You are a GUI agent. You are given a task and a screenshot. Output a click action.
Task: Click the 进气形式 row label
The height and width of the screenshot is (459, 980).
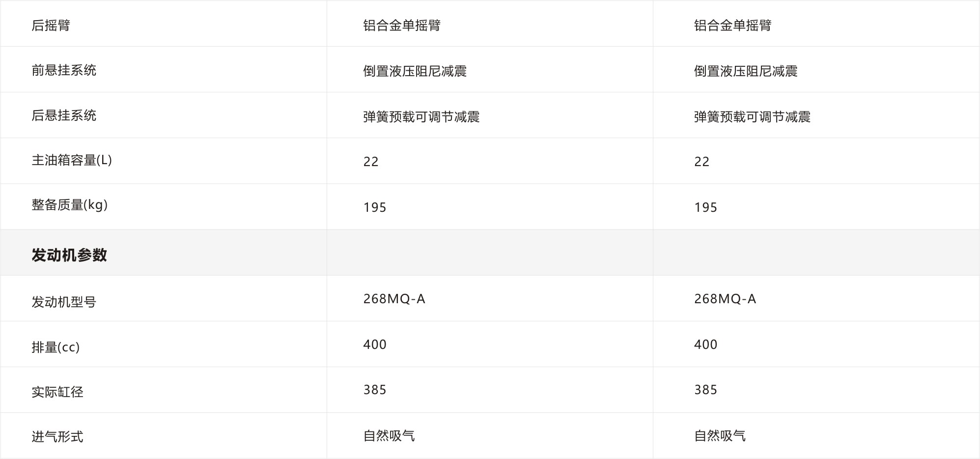[57, 436]
